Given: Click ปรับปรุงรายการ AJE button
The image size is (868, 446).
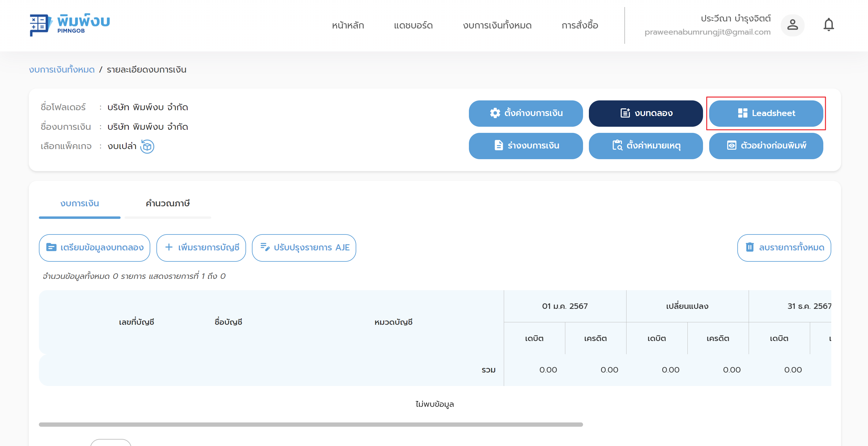Looking at the screenshot, I should pos(304,248).
